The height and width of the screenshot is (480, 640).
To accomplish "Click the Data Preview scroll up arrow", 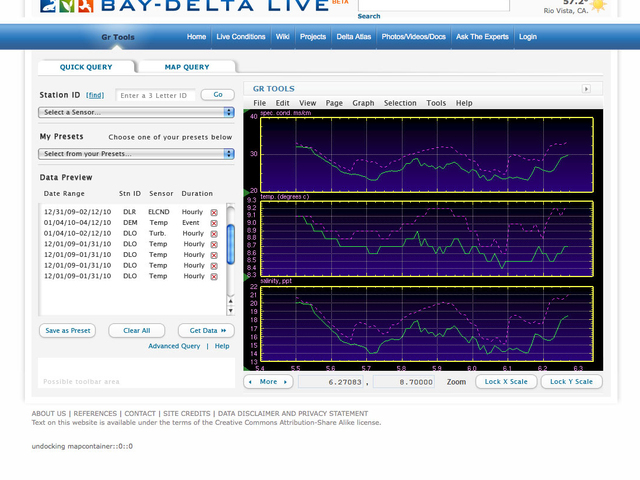I will (x=231, y=301).
